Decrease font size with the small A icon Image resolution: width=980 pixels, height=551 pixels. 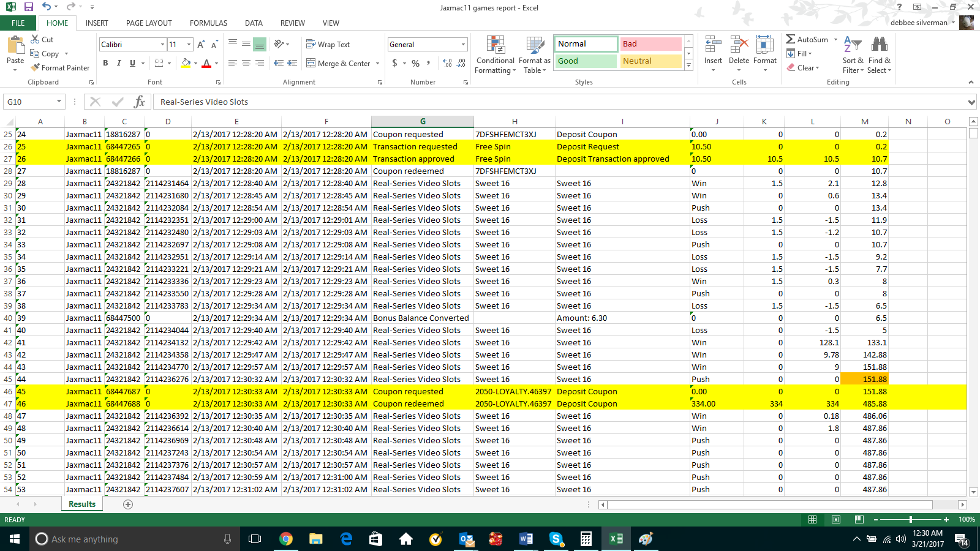coord(214,44)
